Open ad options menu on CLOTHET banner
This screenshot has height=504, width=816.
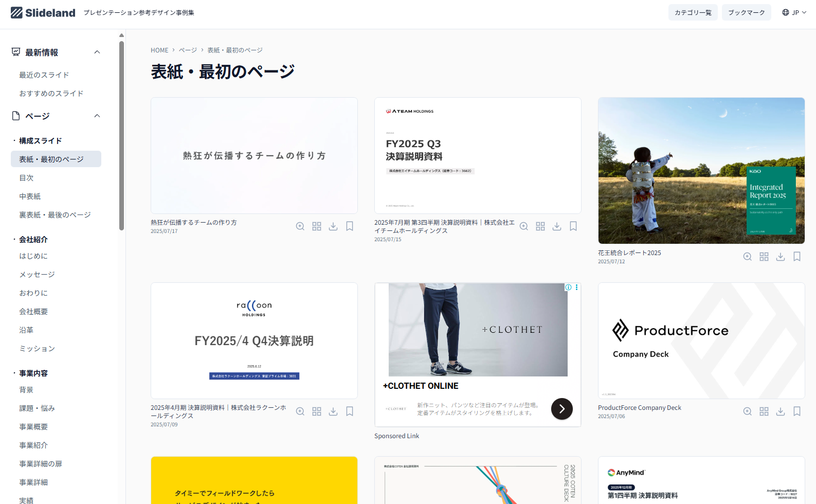[576, 287]
